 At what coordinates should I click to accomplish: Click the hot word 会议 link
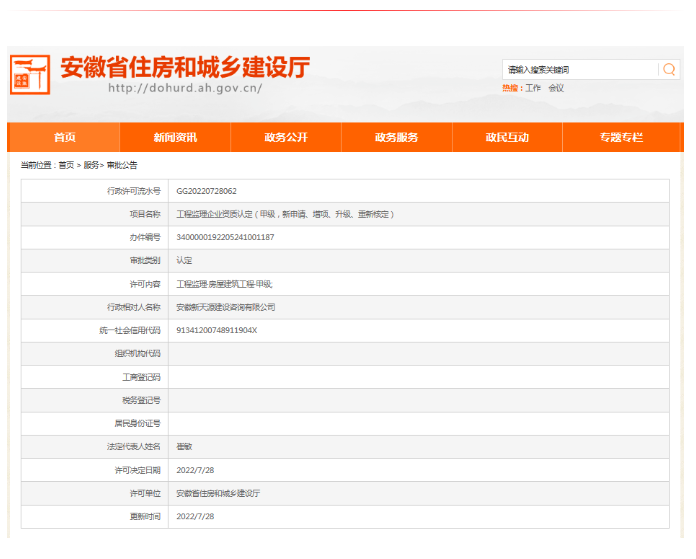(556, 88)
